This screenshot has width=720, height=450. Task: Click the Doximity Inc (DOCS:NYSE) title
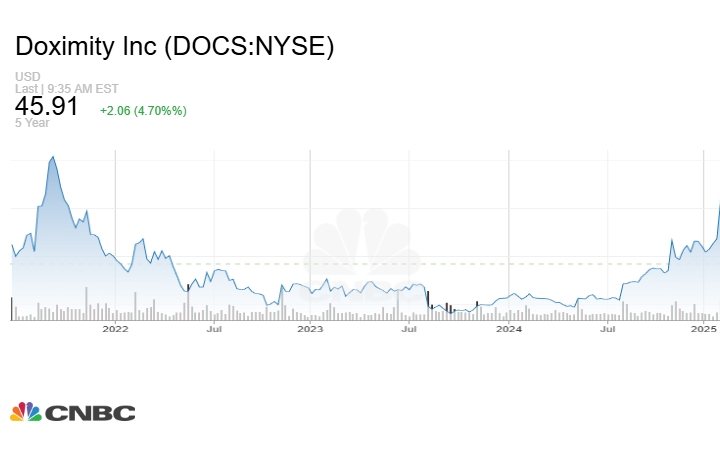175,46
